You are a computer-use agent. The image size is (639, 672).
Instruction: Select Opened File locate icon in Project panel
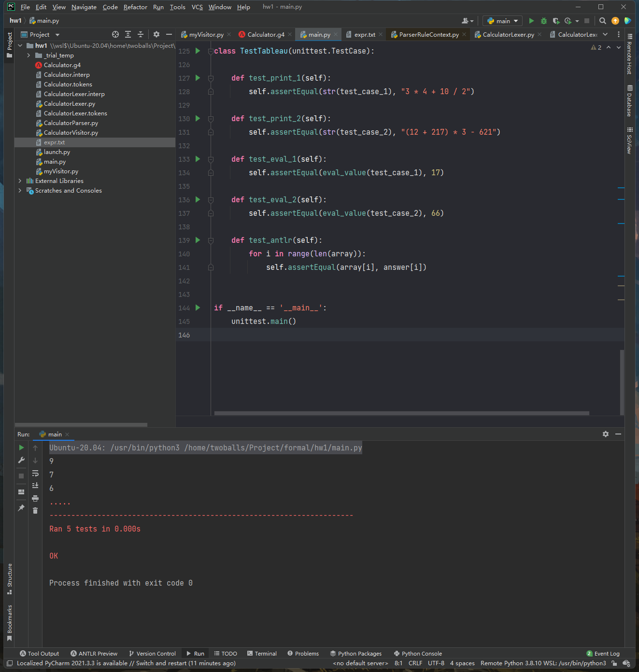(115, 34)
